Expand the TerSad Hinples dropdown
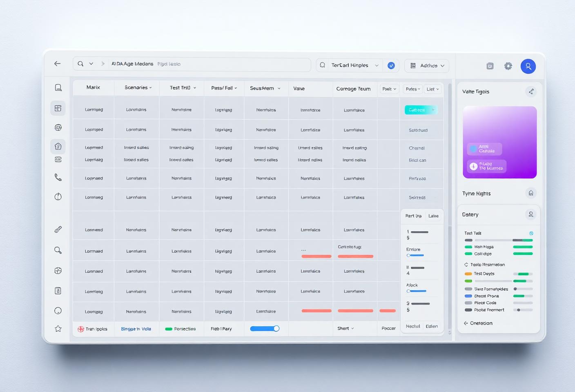This screenshot has width=575, height=392. (x=377, y=65)
